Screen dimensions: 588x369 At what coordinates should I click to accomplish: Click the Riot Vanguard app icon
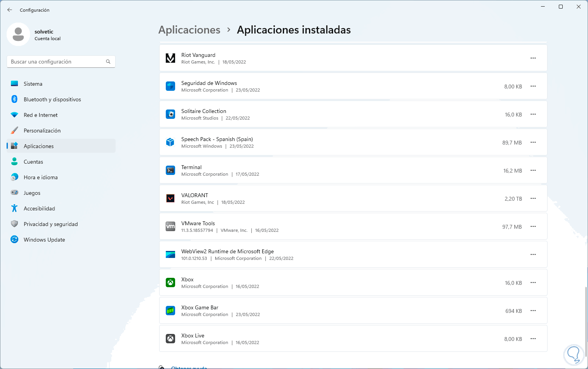pos(170,58)
